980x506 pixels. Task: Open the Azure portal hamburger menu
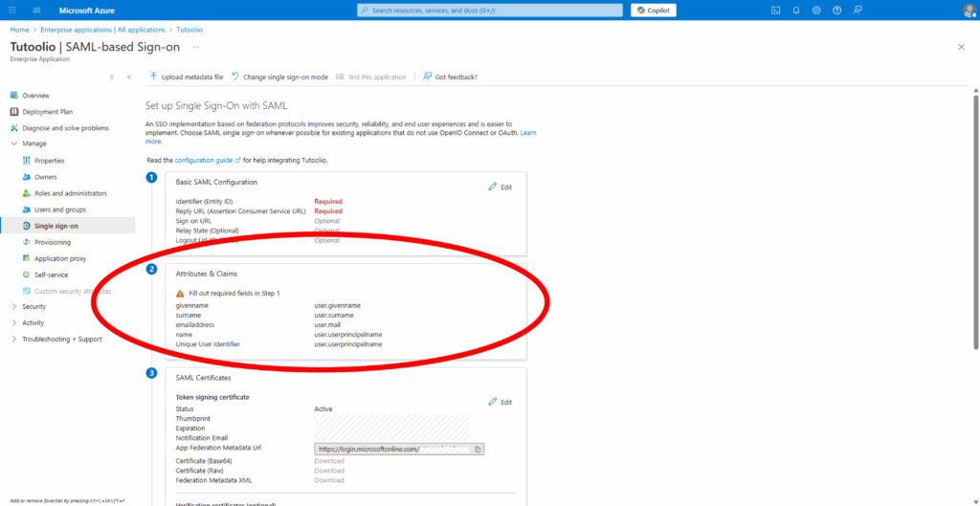(x=36, y=10)
